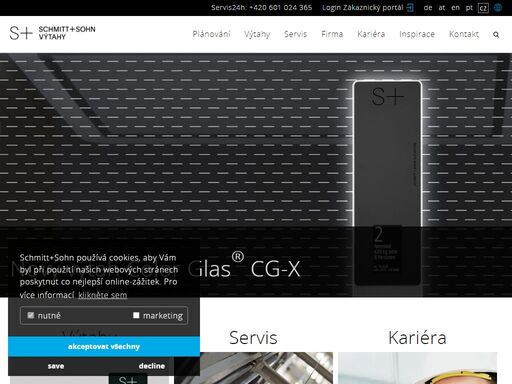Open the Servis section image
This screenshot has width=512, height=384.
coord(253,368)
